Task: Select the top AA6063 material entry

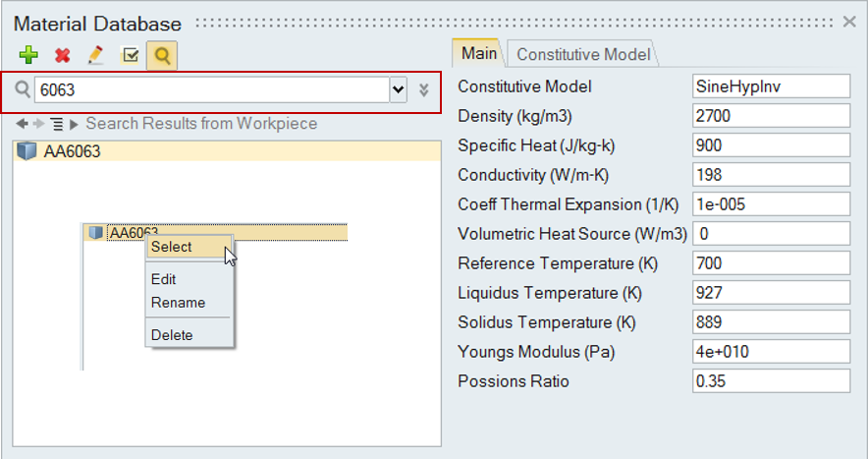Action: (72, 151)
